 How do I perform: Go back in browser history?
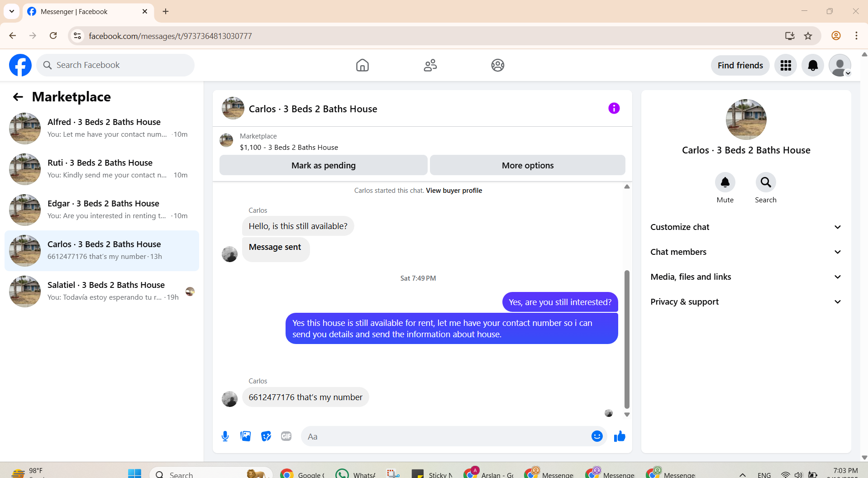13,36
